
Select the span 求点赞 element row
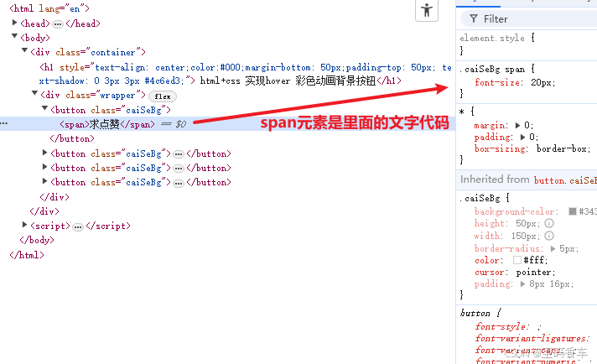[x=228, y=124]
